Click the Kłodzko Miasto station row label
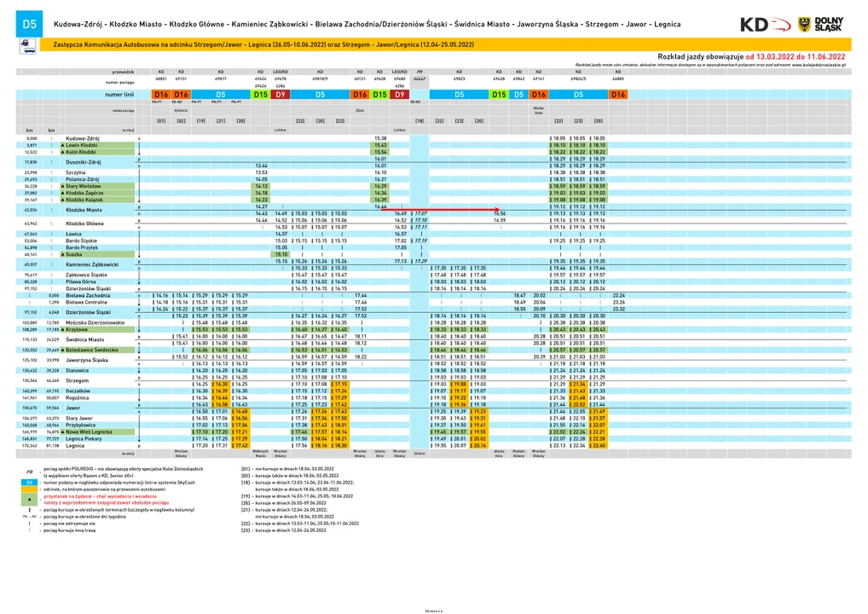 [x=84, y=211]
